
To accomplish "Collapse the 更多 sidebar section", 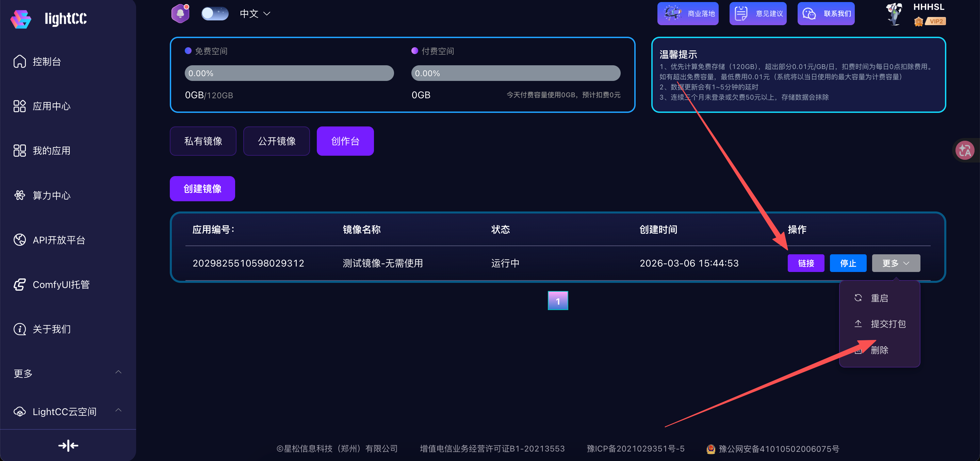I will (118, 372).
